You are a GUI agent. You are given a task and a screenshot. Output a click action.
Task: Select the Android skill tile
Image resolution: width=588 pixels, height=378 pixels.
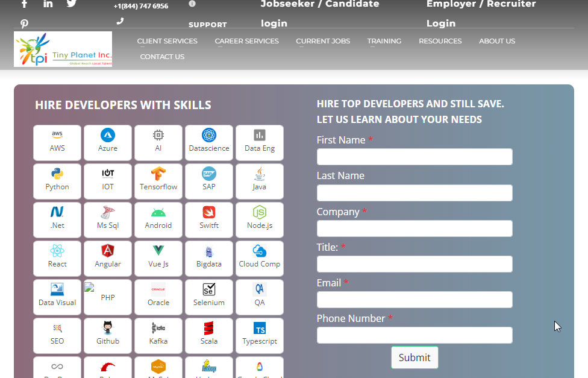point(158,220)
